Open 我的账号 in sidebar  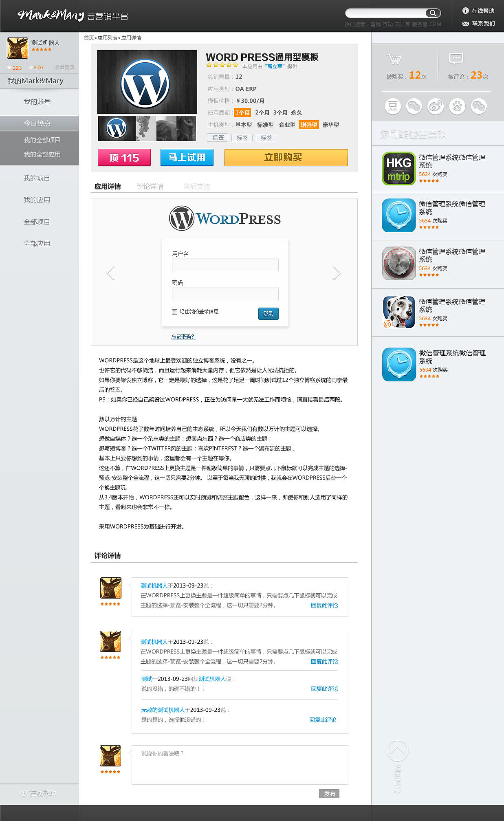(x=37, y=101)
